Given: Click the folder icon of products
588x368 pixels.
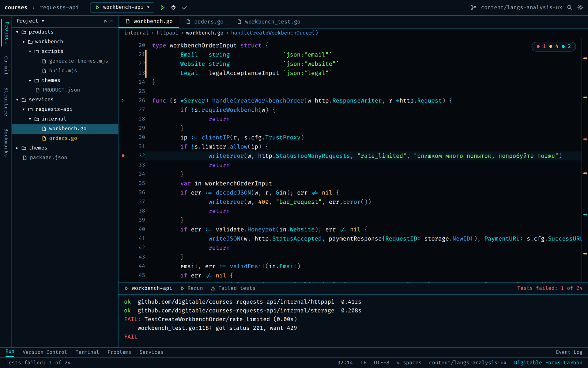Looking at the screenshot, I should pos(24,32).
